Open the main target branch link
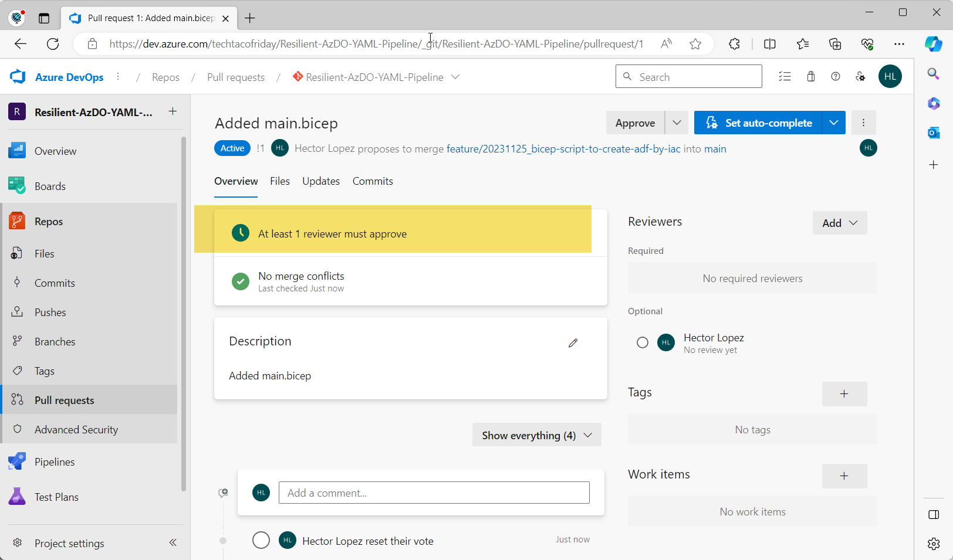This screenshot has width=953, height=560. [x=715, y=149]
